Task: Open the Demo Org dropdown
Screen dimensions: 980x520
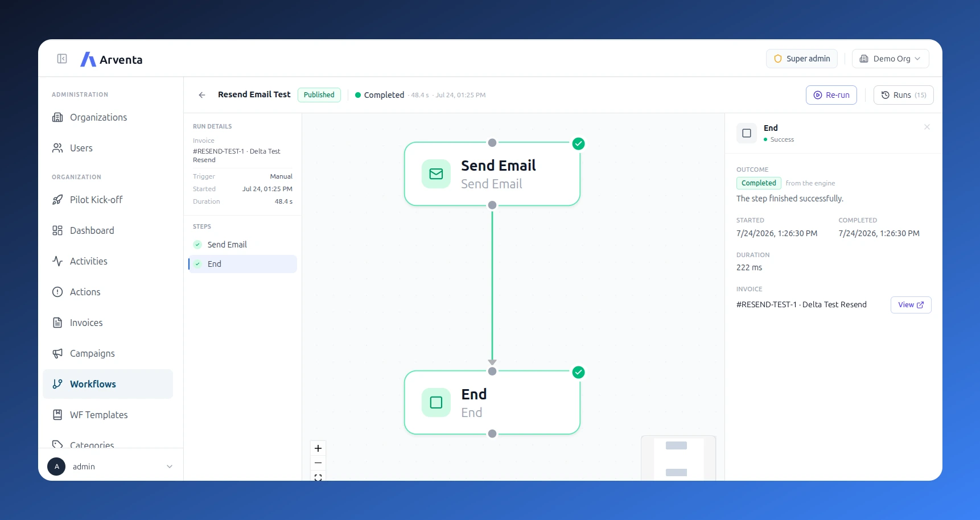Action: click(x=890, y=59)
